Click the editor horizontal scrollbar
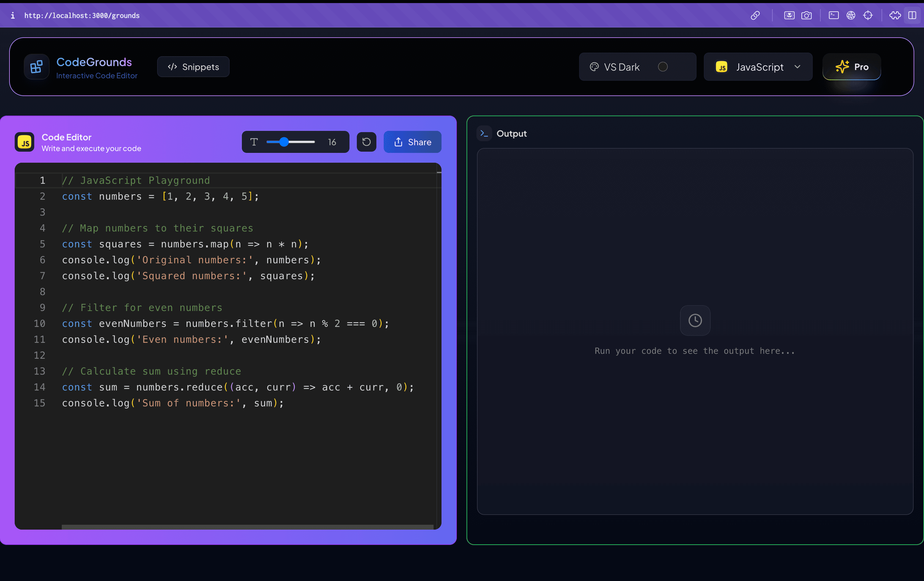924x581 pixels. coord(247,527)
